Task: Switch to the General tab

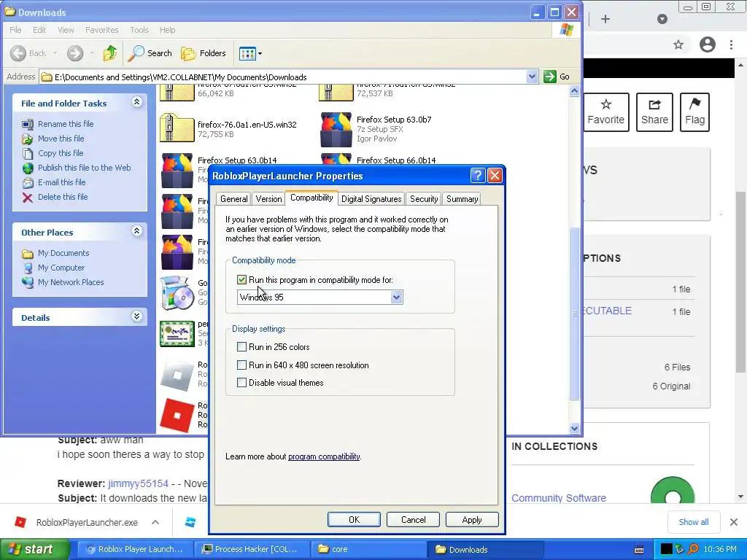Action: click(x=233, y=199)
